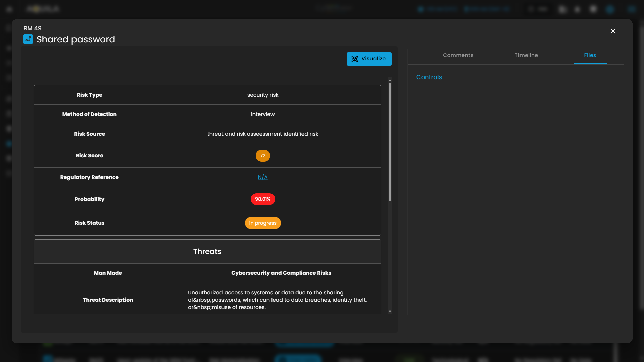Viewport: 644px width, 362px height.
Task: Click the Threats section heading
Action: point(207,252)
